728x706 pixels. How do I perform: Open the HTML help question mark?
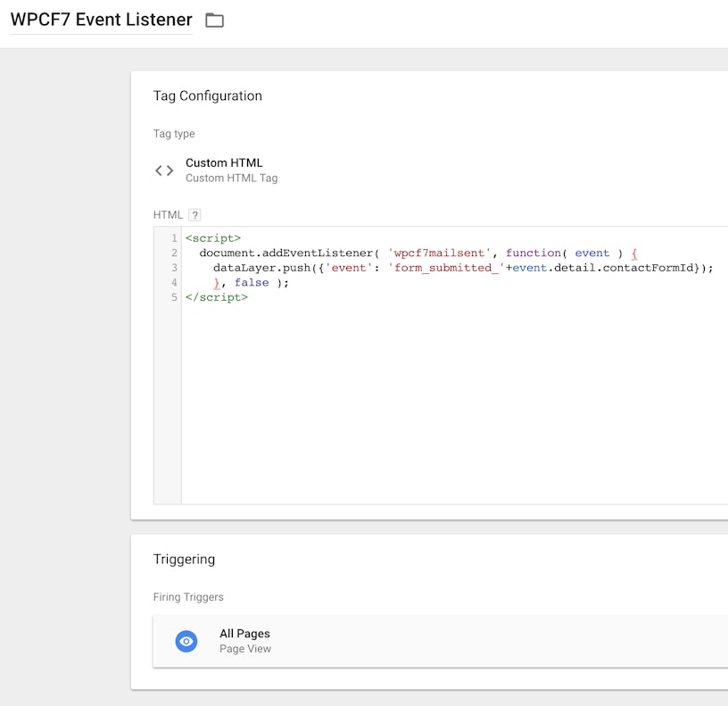(194, 215)
